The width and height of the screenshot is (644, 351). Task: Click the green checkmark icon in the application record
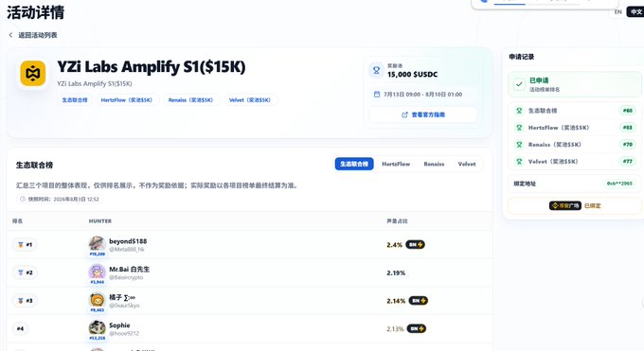click(519, 84)
